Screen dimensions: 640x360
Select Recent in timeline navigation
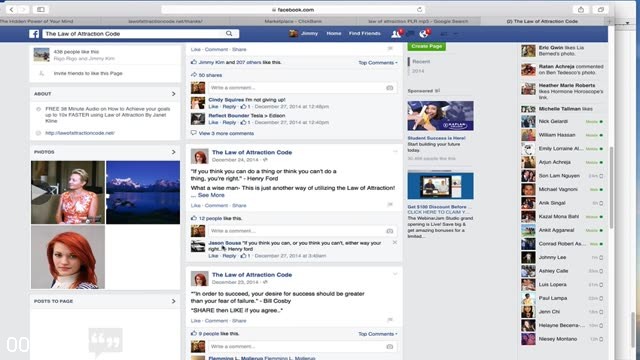(x=421, y=62)
